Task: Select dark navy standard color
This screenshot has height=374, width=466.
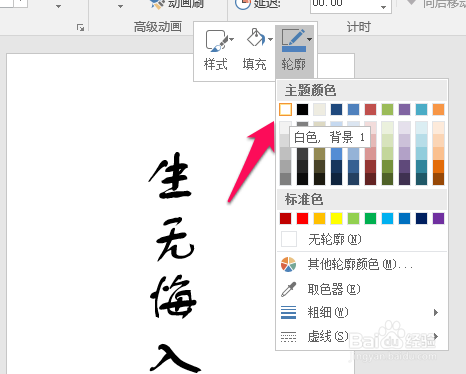Action: pos(422,219)
